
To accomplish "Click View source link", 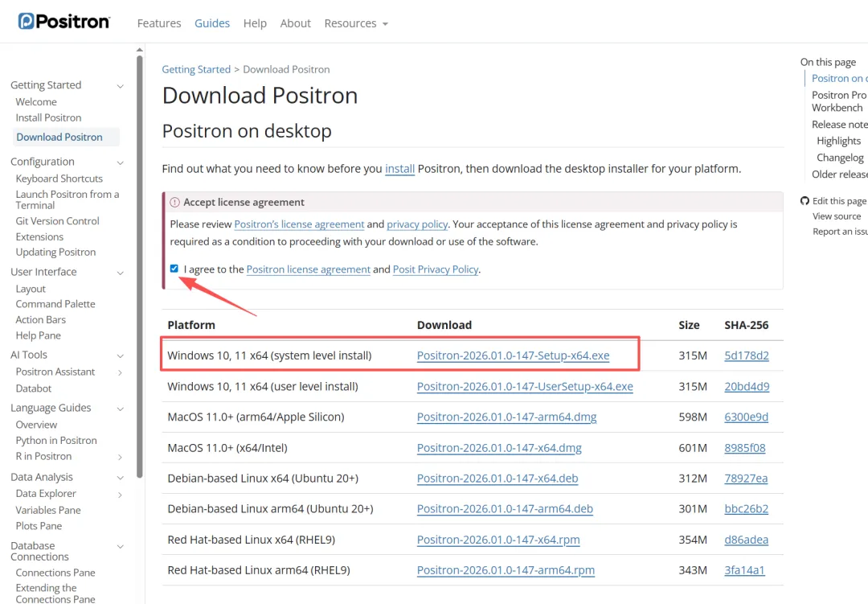I will pos(837,216).
